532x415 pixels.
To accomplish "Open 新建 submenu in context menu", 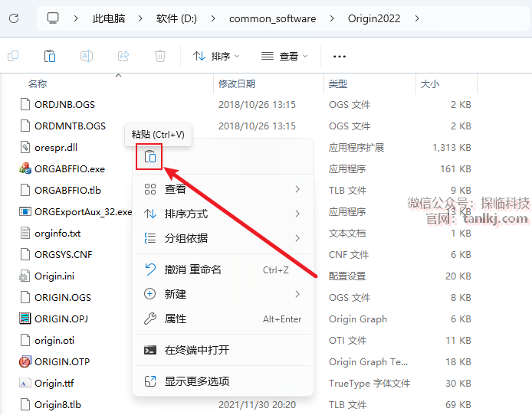I will pyautogui.click(x=223, y=294).
